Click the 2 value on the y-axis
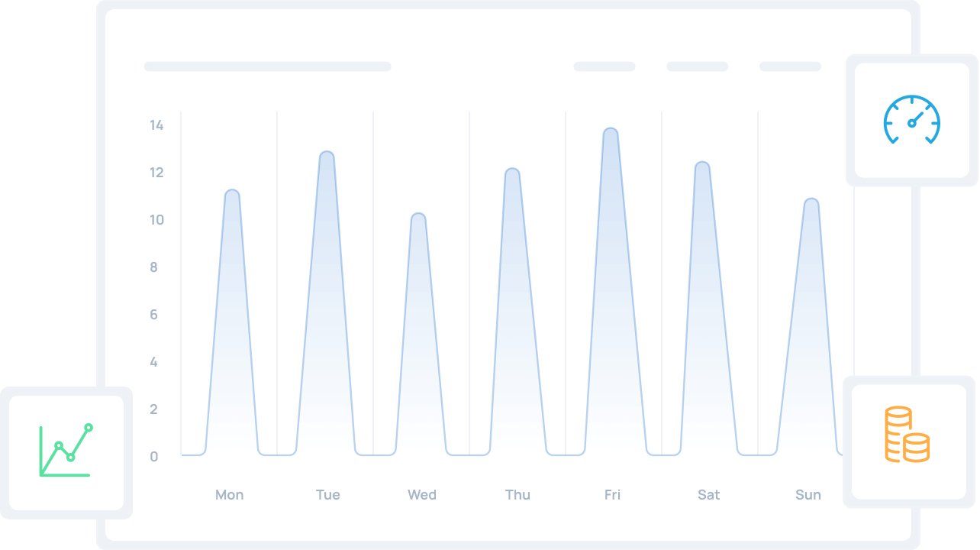The width and height of the screenshot is (980, 550). tap(154, 409)
